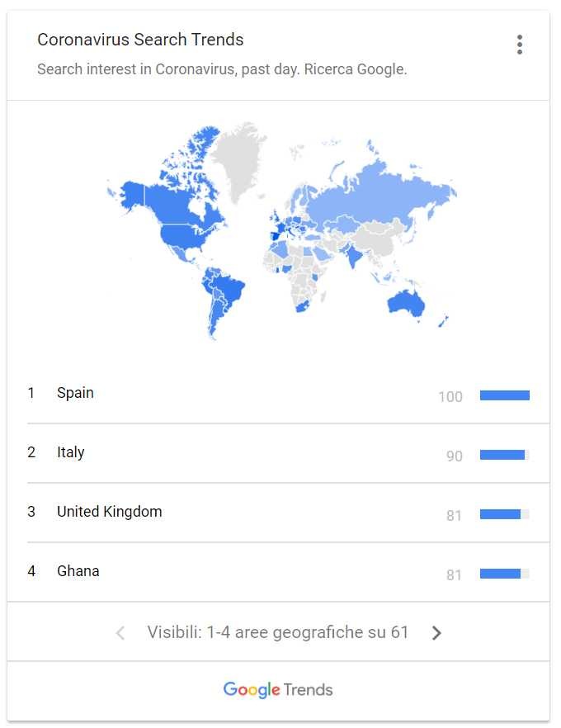Image resolution: width=561 pixels, height=728 pixels.
Task: Click the Spain interest bar
Action: point(504,395)
